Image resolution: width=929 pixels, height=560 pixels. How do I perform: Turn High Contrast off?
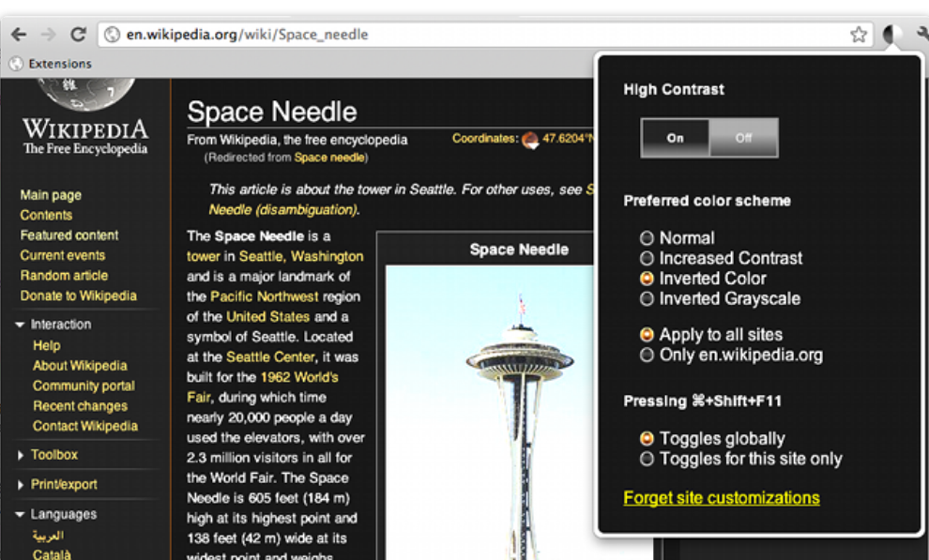(x=743, y=138)
